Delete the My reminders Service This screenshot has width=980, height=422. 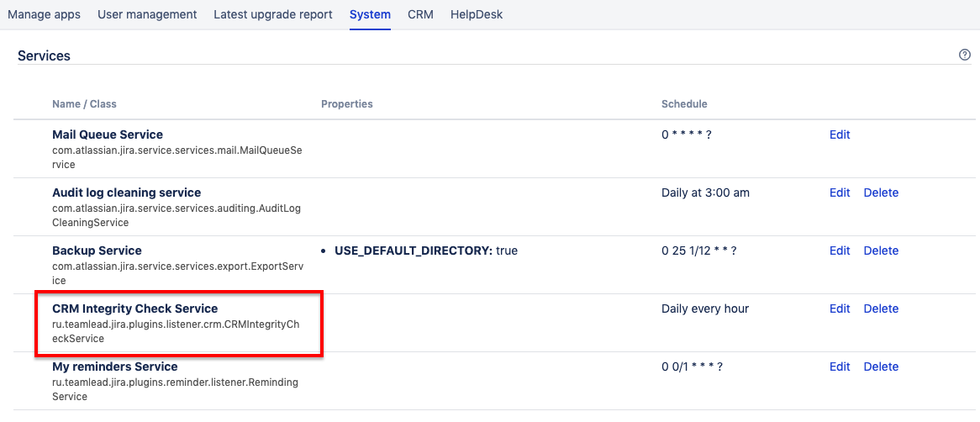pos(881,367)
